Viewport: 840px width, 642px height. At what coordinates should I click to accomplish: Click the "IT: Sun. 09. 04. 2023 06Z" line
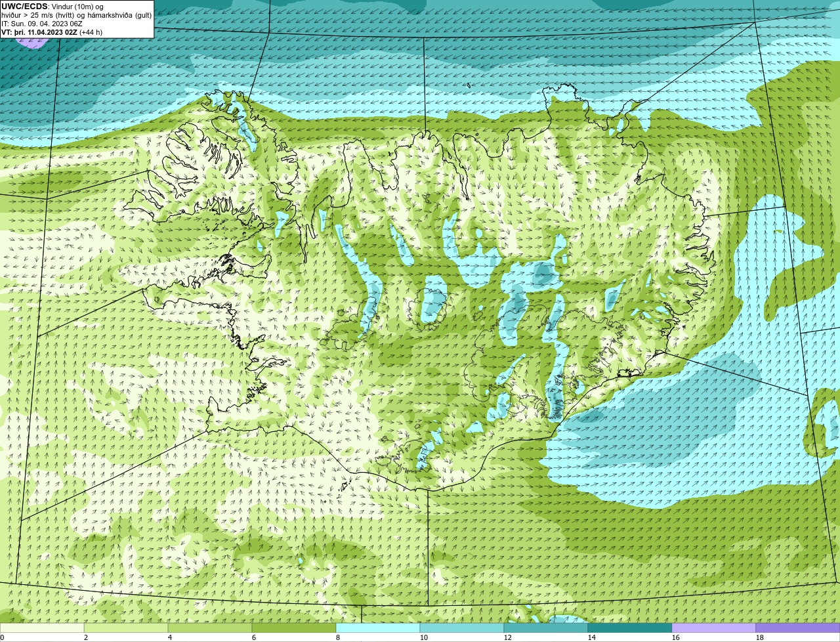coord(41,24)
